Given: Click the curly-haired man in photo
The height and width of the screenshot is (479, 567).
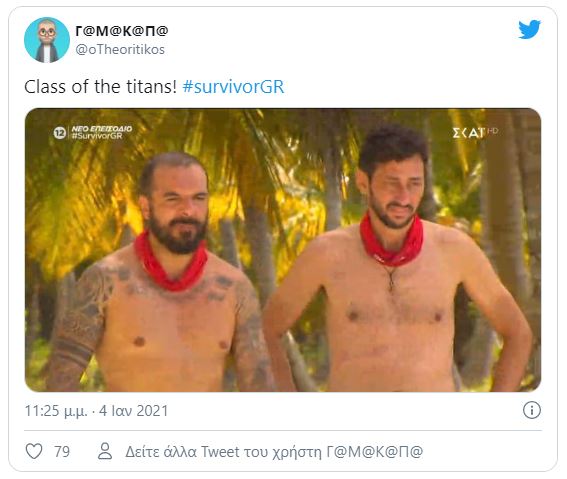Looking at the screenshot, I should [x=398, y=258].
